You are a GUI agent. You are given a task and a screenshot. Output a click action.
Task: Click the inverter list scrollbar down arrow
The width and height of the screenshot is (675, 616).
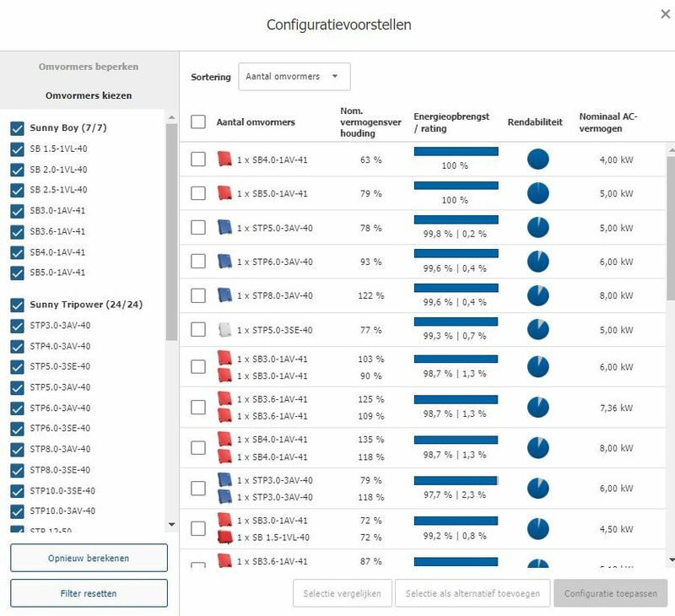tap(172, 524)
